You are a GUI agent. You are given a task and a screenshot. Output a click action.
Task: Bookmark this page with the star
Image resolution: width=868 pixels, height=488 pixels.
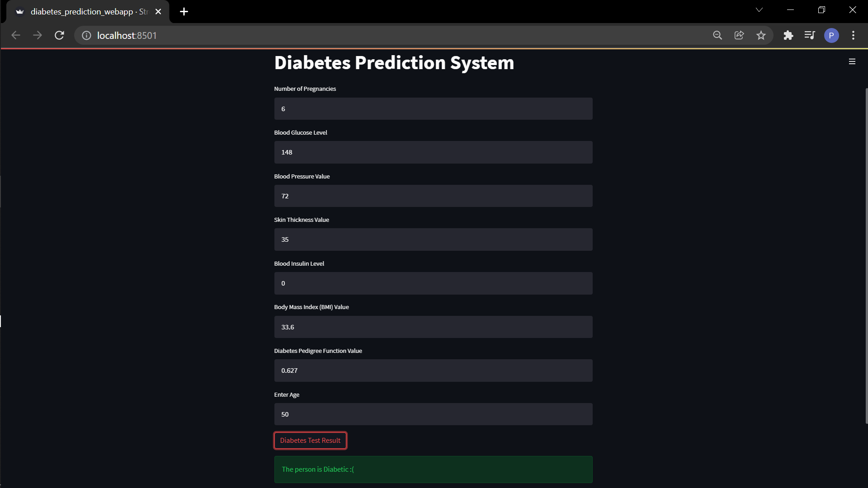click(761, 35)
